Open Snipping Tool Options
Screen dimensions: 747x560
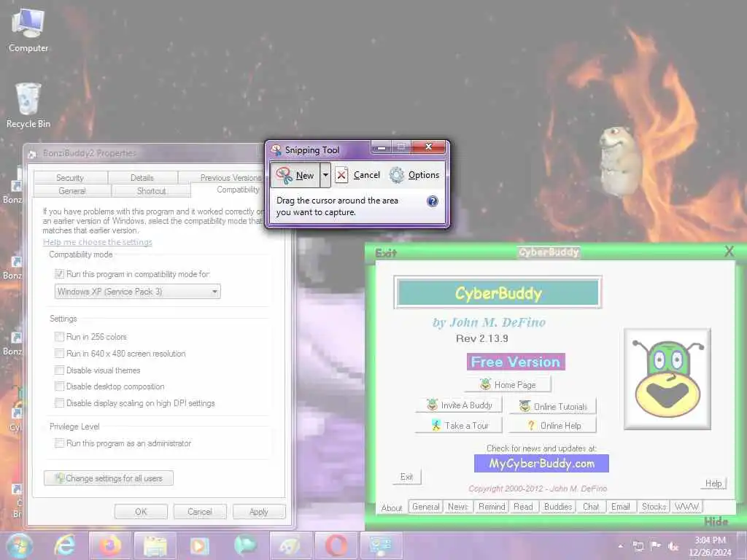tap(414, 175)
